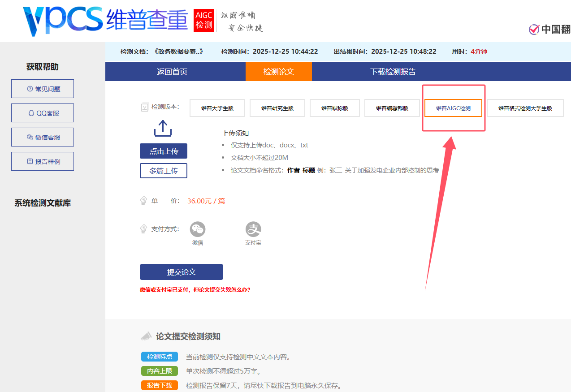This screenshot has height=392, width=571.
Task: Choose the 维普AIGC检测 version
Action: pos(453,108)
